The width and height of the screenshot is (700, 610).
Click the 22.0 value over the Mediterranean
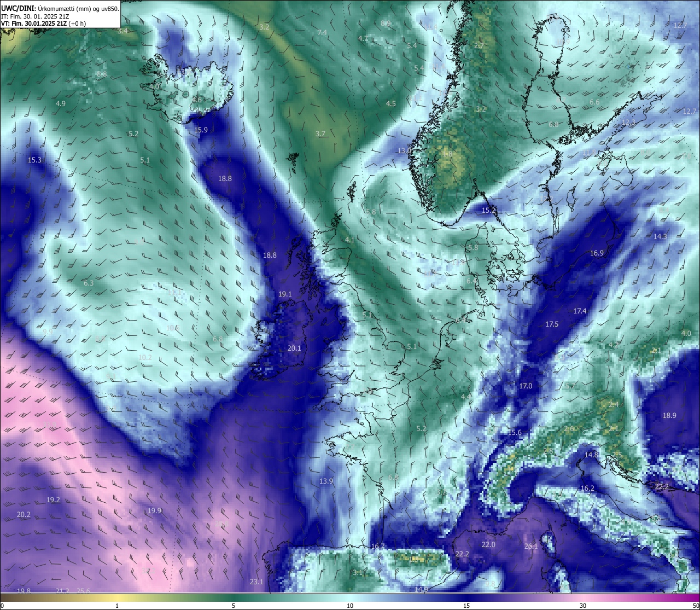tap(488, 544)
